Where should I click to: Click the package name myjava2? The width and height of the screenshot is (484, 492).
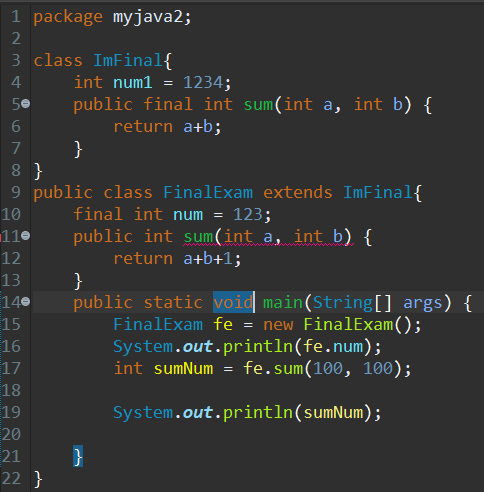tap(148, 17)
